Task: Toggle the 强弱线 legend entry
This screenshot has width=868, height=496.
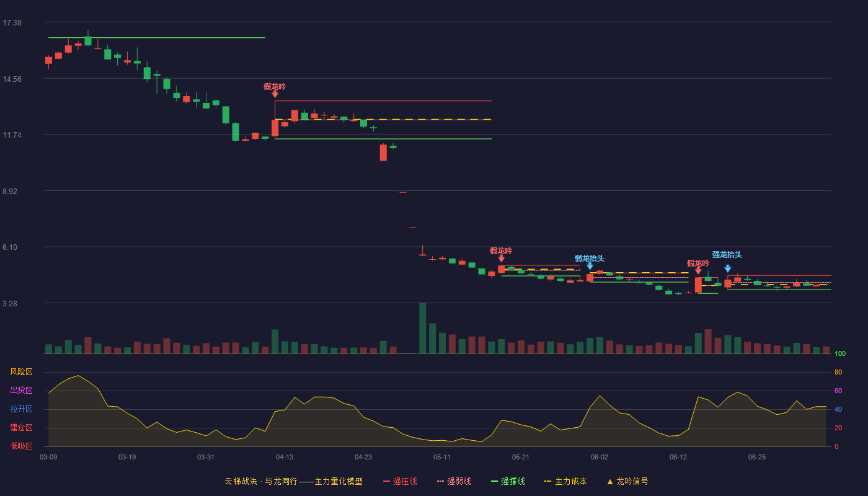Action: coord(454,482)
